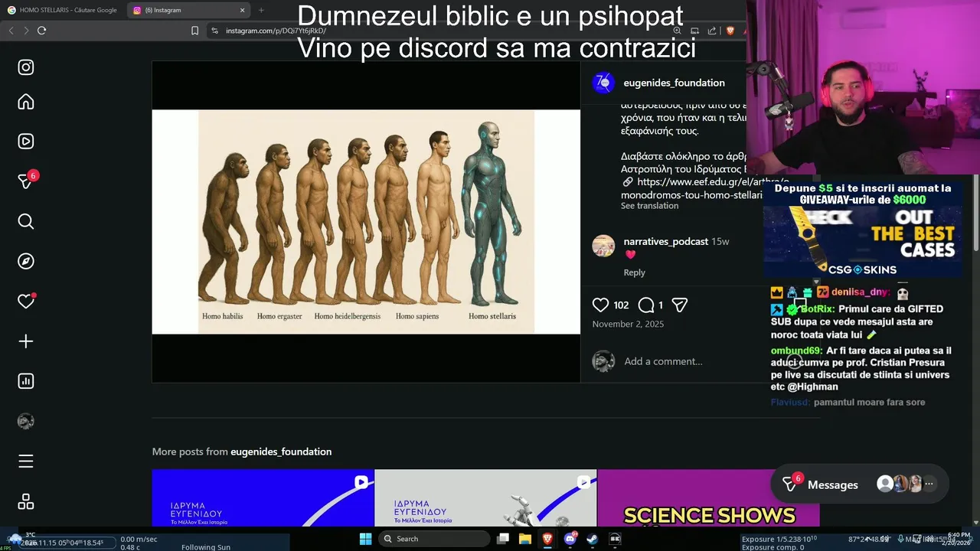Open eugenides_foundation link in More posts heading
This screenshot has width=980, height=551.
click(x=281, y=452)
